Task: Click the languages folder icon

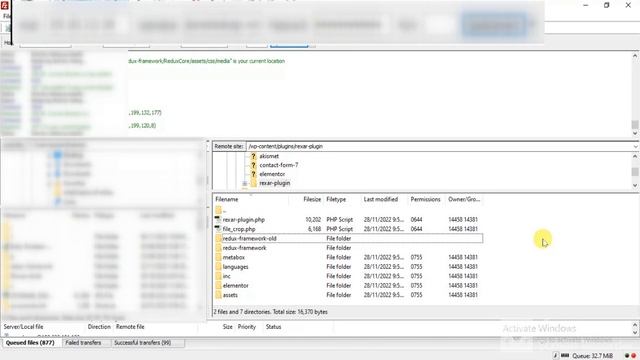Action: [x=218, y=267]
